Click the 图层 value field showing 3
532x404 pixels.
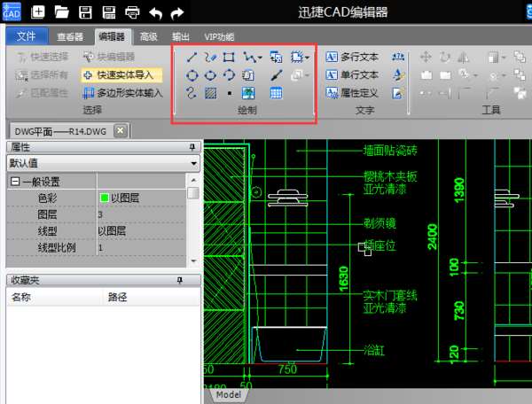pyautogui.click(x=141, y=214)
